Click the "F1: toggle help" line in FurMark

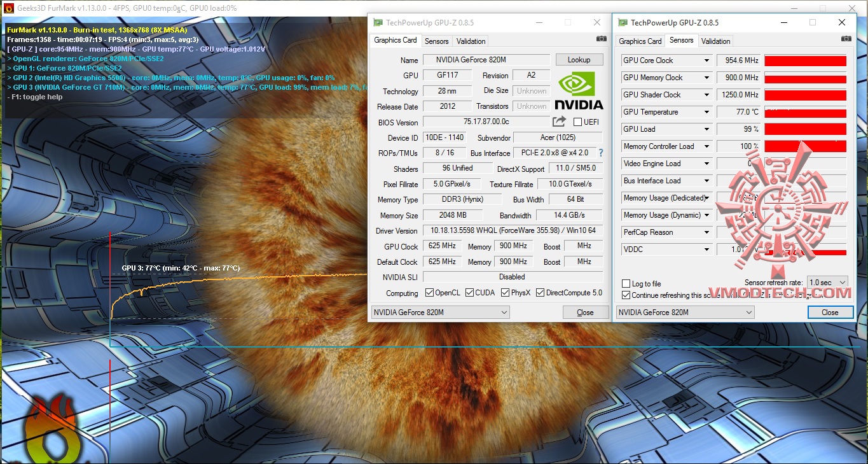tap(35, 97)
